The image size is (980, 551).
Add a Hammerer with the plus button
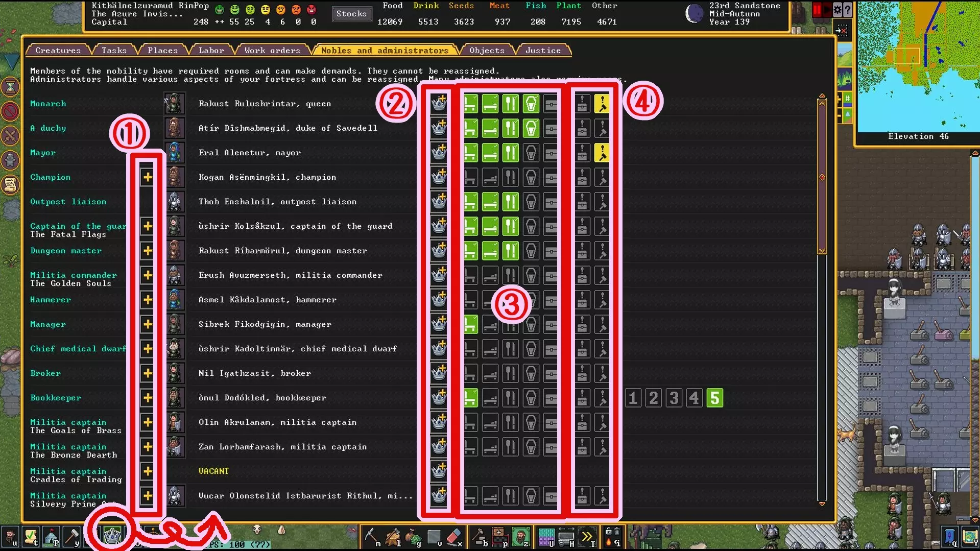148,300
